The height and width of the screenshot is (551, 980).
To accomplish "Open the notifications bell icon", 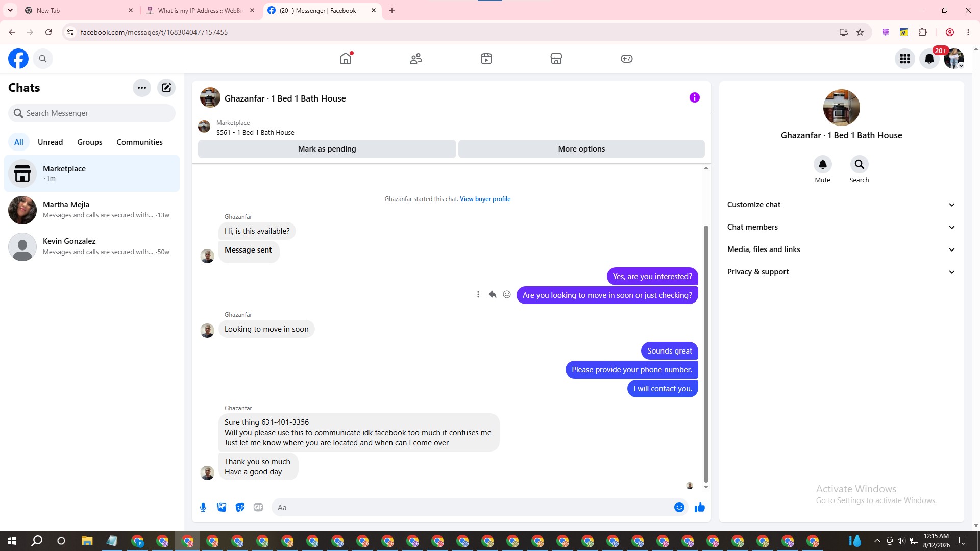I will [929, 59].
